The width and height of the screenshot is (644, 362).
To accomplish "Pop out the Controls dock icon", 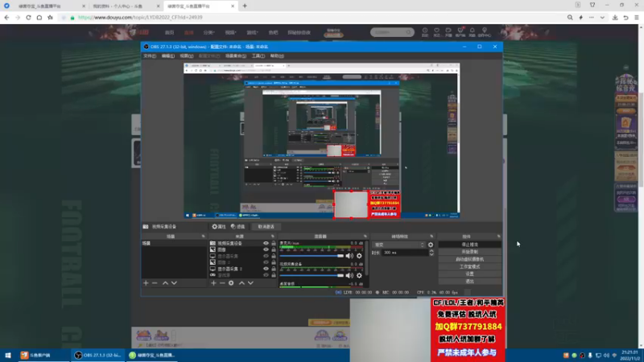I will pyautogui.click(x=498, y=237).
